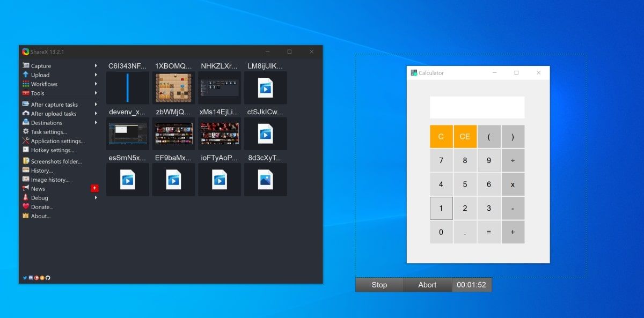Expand the Debug submenu arrow

point(96,198)
